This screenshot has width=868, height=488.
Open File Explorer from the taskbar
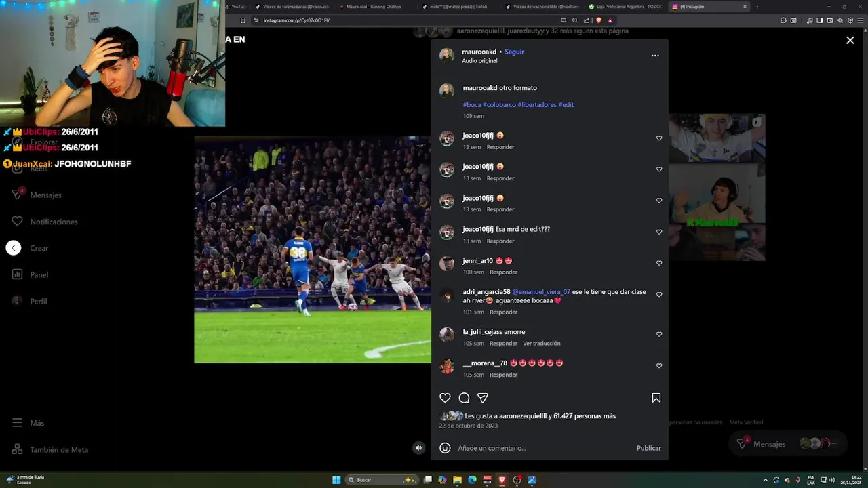click(458, 480)
